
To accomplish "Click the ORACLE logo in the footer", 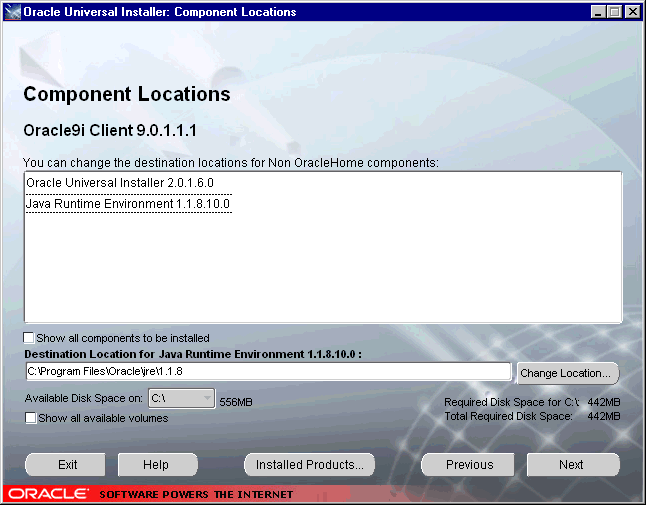I will pos(48,494).
